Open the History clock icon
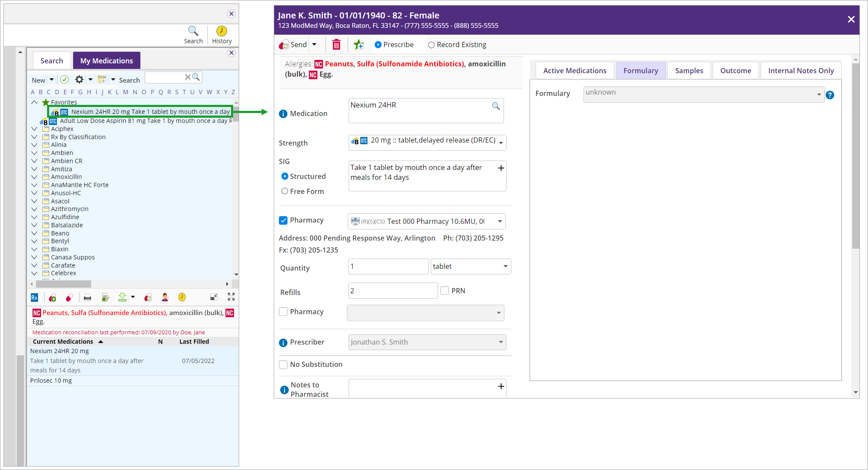 (222, 31)
